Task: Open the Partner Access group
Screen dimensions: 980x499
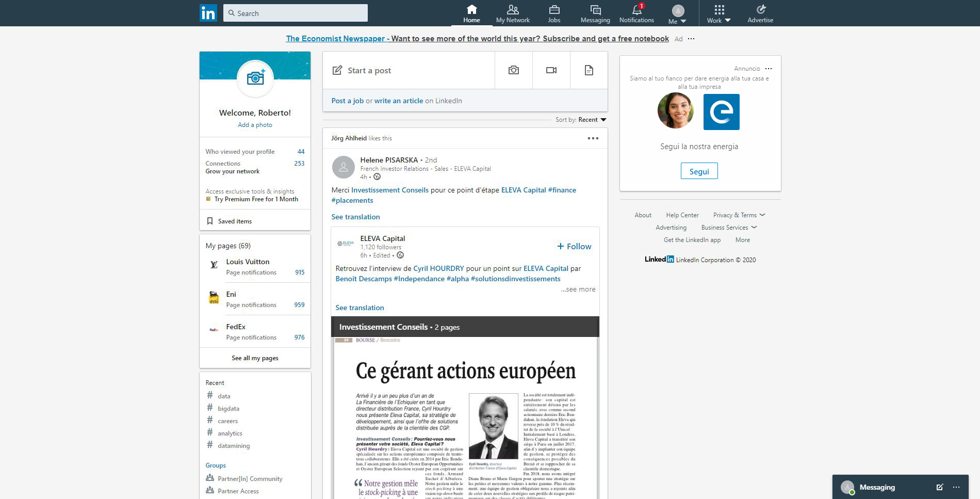Action: click(238, 491)
